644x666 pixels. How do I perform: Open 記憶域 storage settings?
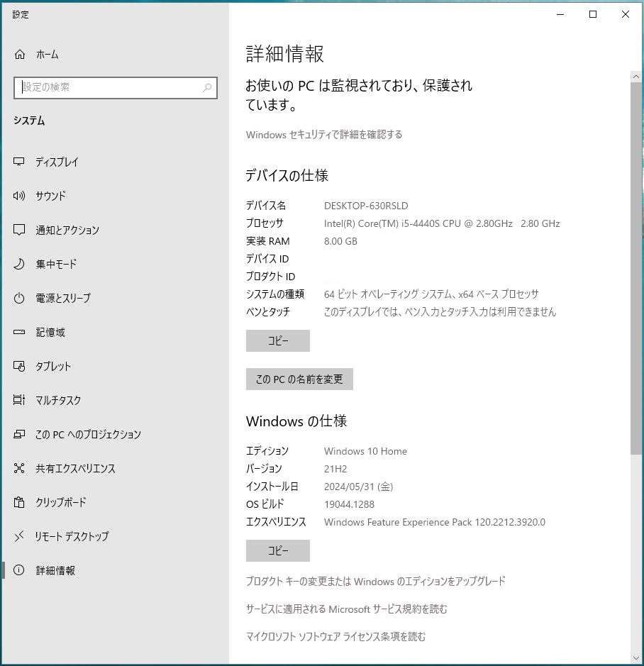pyautogui.click(x=115, y=332)
